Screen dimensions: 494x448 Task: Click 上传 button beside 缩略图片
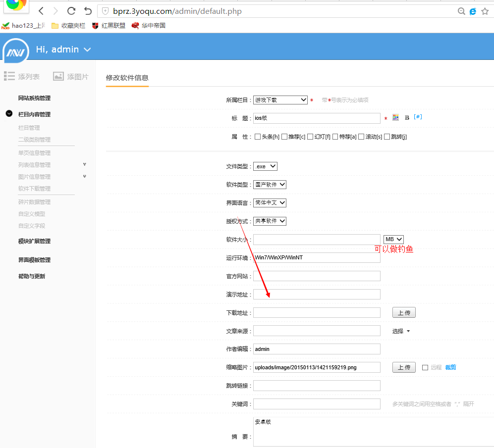click(x=404, y=367)
